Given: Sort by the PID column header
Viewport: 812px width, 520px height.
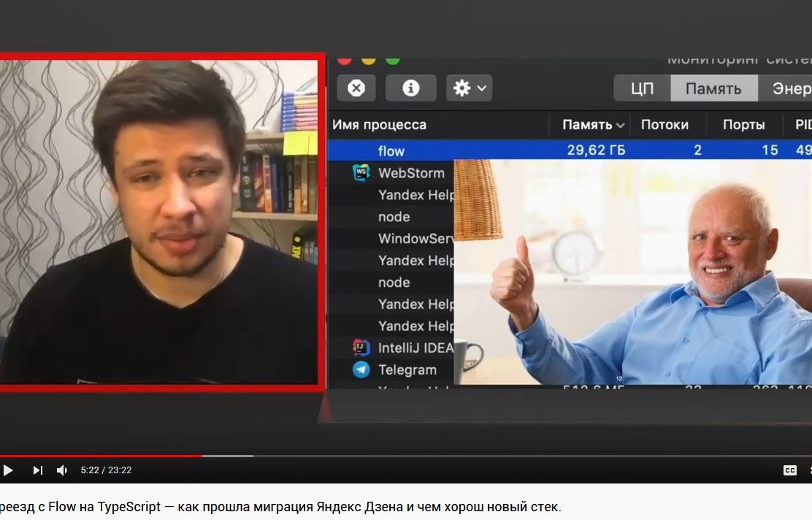Looking at the screenshot, I should (x=804, y=125).
